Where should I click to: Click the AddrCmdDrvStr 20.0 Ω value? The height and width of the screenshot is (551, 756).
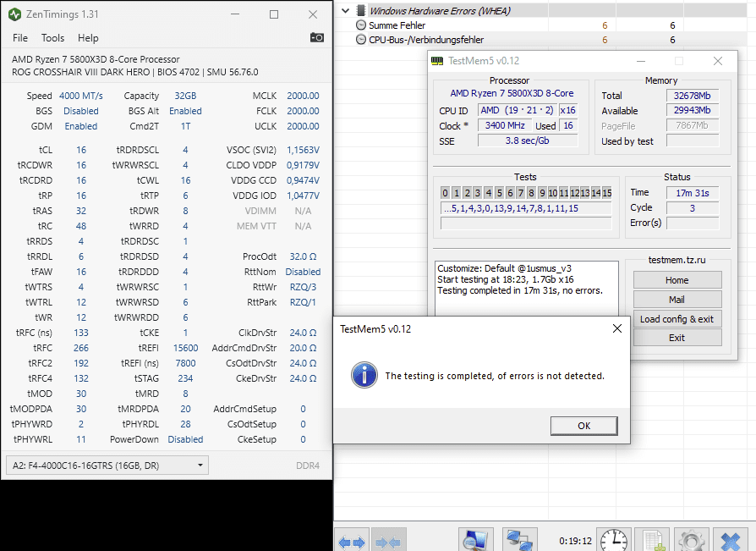pyautogui.click(x=303, y=348)
